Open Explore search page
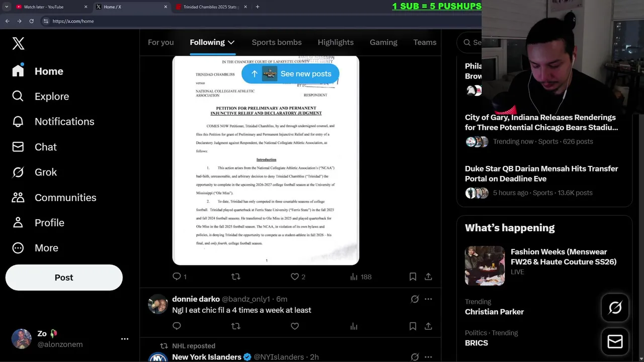Screen dimensions: 644x362 (41, 96)
